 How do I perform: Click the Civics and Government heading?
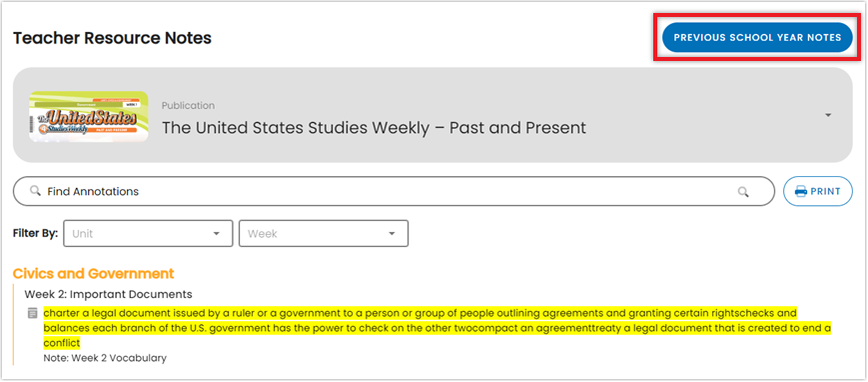pyautogui.click(x=93, y=273)
